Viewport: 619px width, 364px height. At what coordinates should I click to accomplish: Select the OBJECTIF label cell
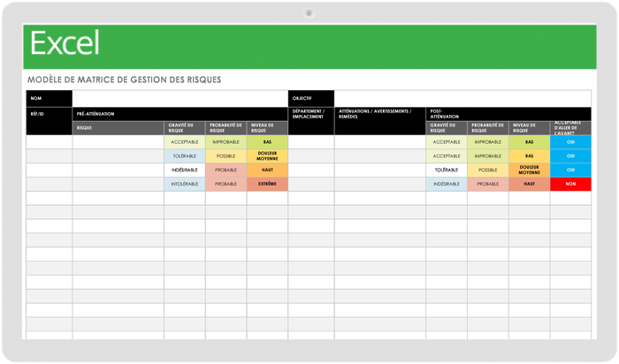pos(310,98)
